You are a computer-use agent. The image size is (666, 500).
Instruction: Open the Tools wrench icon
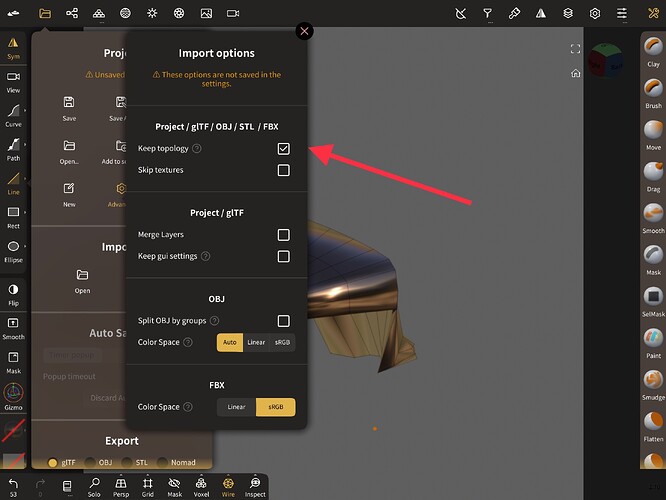coord(653,14)
